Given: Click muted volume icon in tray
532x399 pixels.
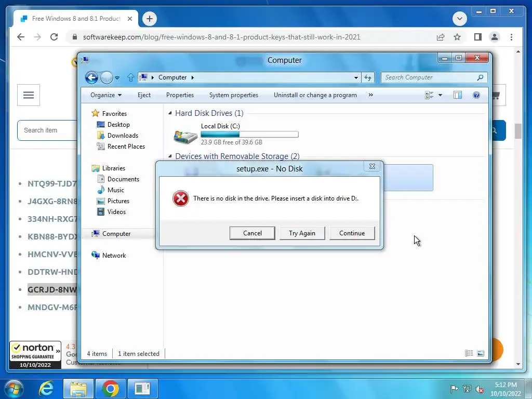Looking at the screenshot, I should 480,389.
